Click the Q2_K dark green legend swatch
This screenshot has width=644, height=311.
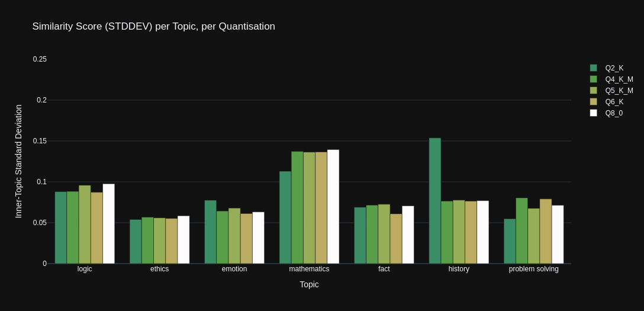pos(594,68)
